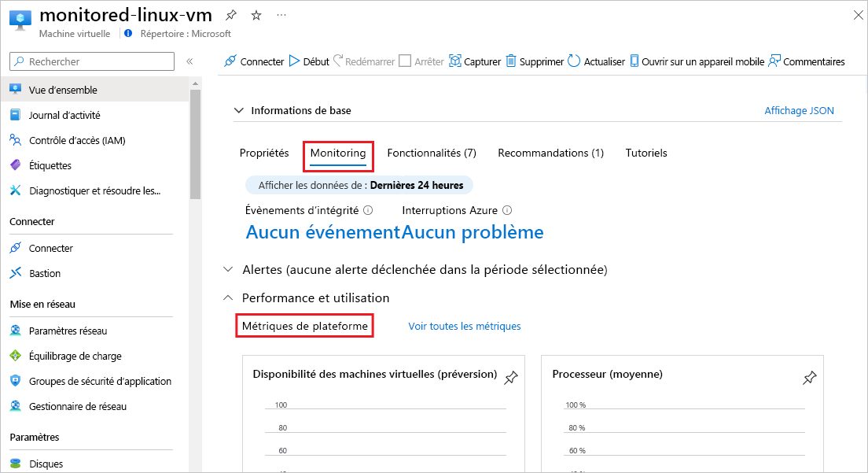The image size is (868, 473).
Task: Click Aucun problème link
Action: coord(473,232)
